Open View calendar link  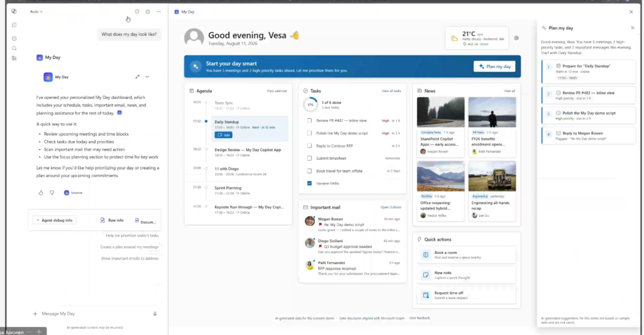pos(277,91)
